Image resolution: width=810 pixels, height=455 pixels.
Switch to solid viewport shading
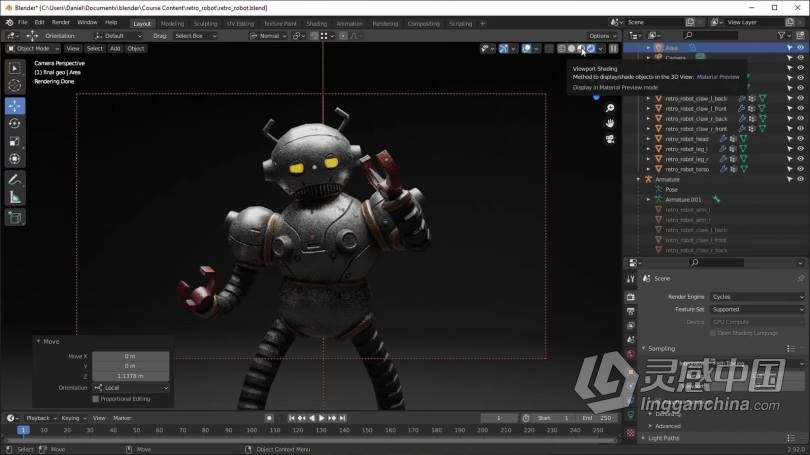[571, 49]
